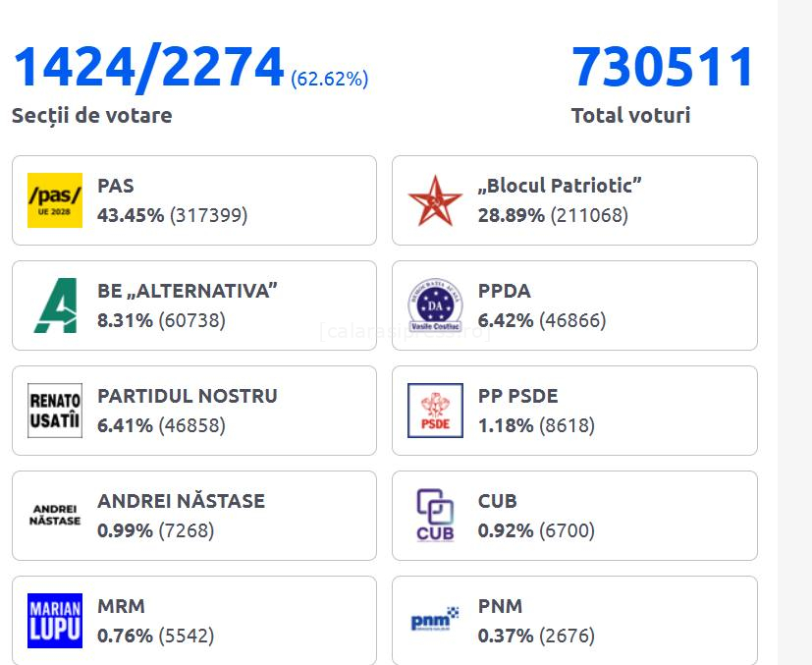Click the PNM party logo
This screenshot has height=665, width=812.
pyautogui.click(x=435, y=621)
